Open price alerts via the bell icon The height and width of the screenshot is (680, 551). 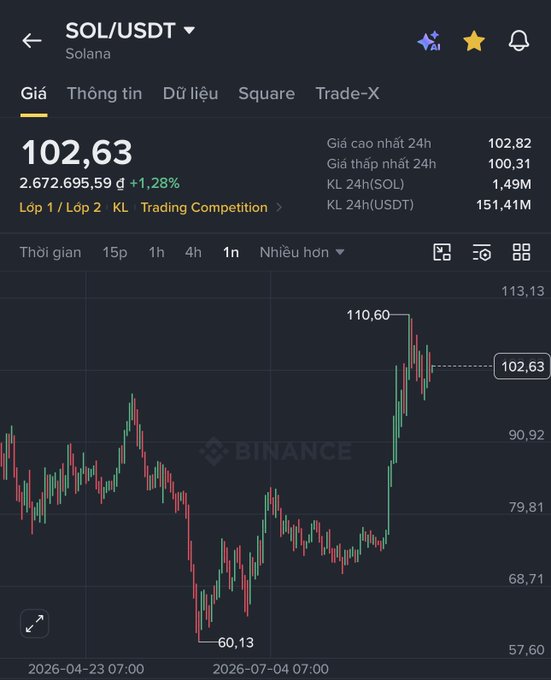pyautogui.click(x=518, y=41)
